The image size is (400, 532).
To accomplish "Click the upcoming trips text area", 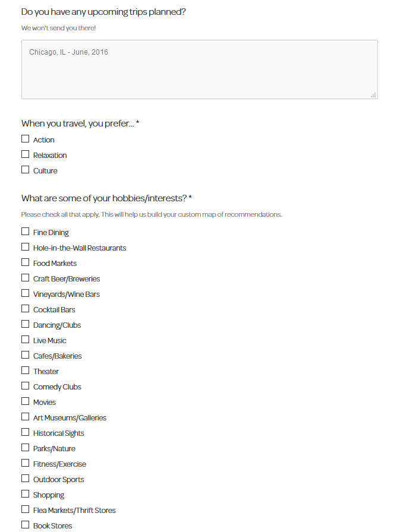I will click(200, 68).
